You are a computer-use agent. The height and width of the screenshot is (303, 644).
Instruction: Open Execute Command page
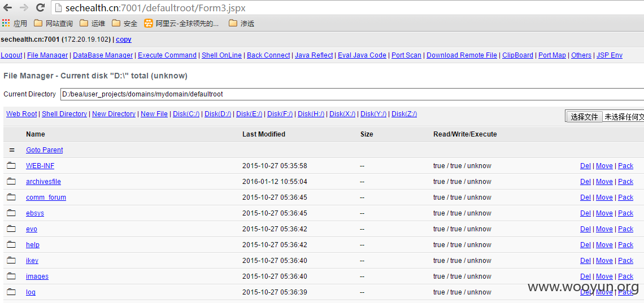point(167,55)
